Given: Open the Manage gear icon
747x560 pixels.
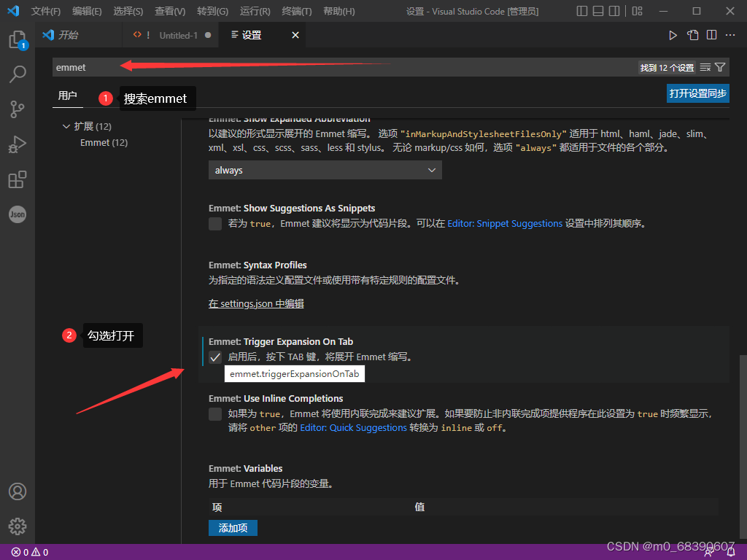Looking at the screenshot, I should pyautogui.click(x=18, y=526).
